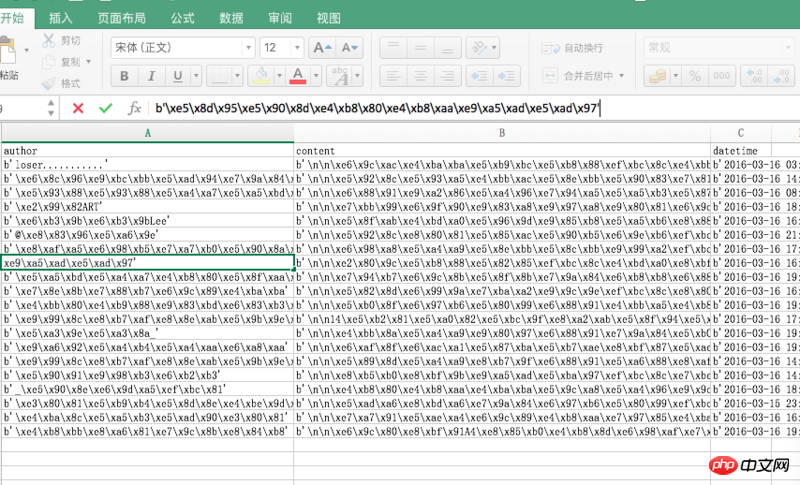Viewport: 800px width, 485px height.
Task: Click the fx insert function icon
Action: (134, 108)
